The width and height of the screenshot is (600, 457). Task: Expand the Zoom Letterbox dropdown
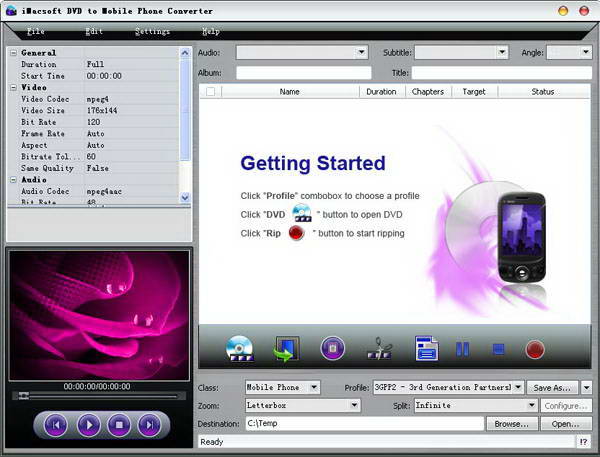tap(354, 406)
